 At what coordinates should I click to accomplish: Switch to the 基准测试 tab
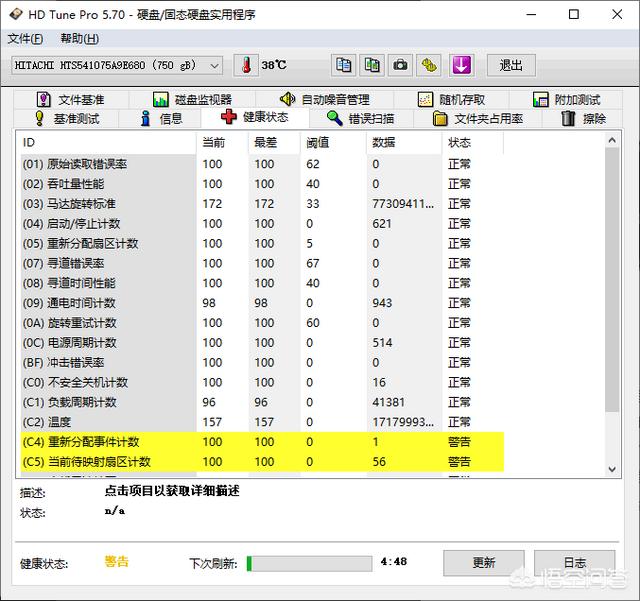coord(66,119)
